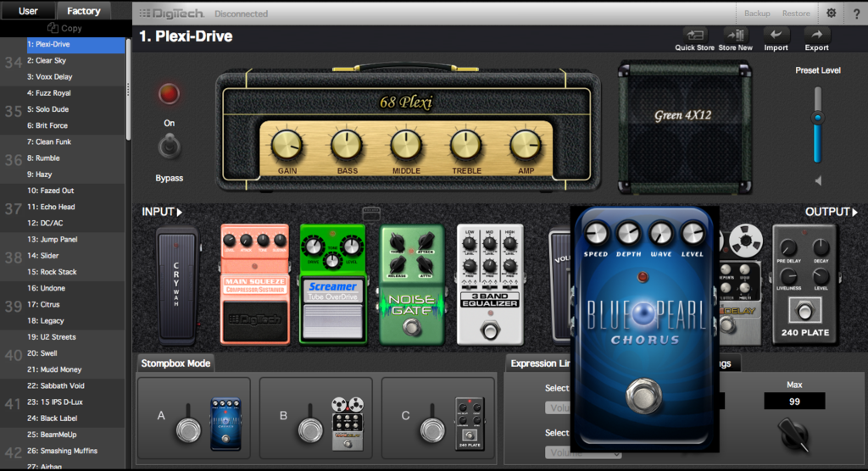Switch to the User presets tab
The image size is (868, 471).
coord(28,10)
